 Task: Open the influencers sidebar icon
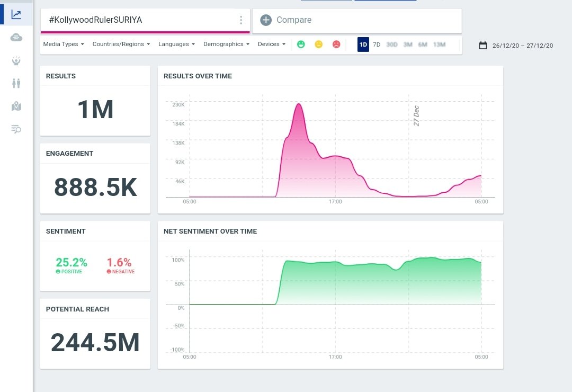[x=16, y=60]
